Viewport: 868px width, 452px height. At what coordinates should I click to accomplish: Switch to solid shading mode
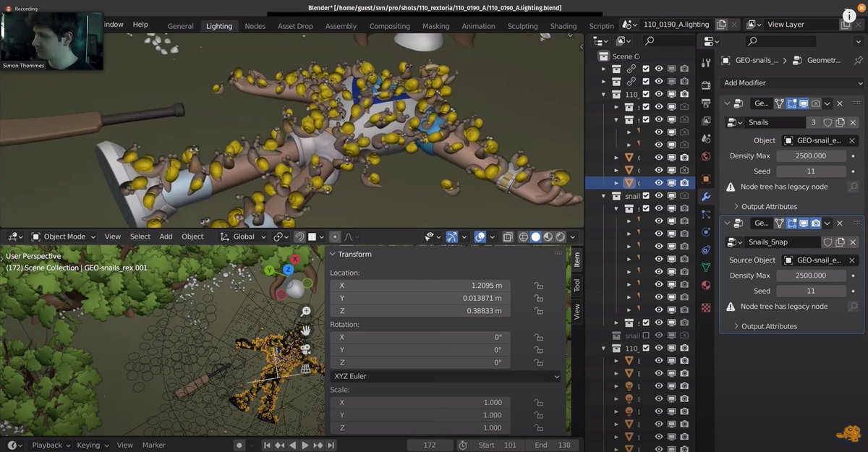(x=536, y=236)
